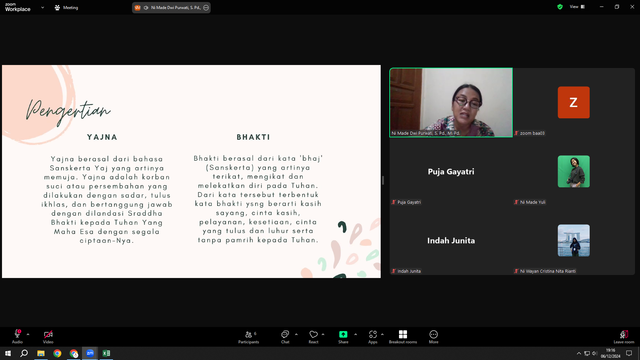Expand the React options caret
Viewport: 640px width, 360px height.
tap(323, 334)
